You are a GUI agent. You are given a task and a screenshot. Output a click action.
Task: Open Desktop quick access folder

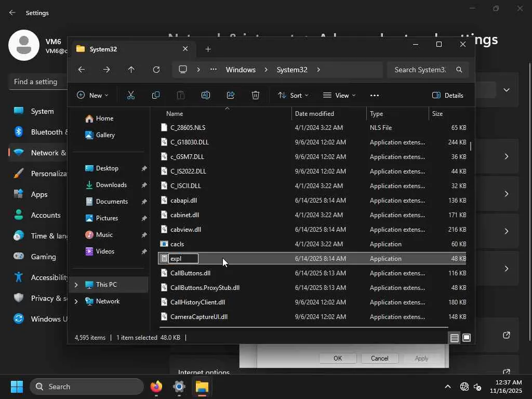(x=107, y=168)
